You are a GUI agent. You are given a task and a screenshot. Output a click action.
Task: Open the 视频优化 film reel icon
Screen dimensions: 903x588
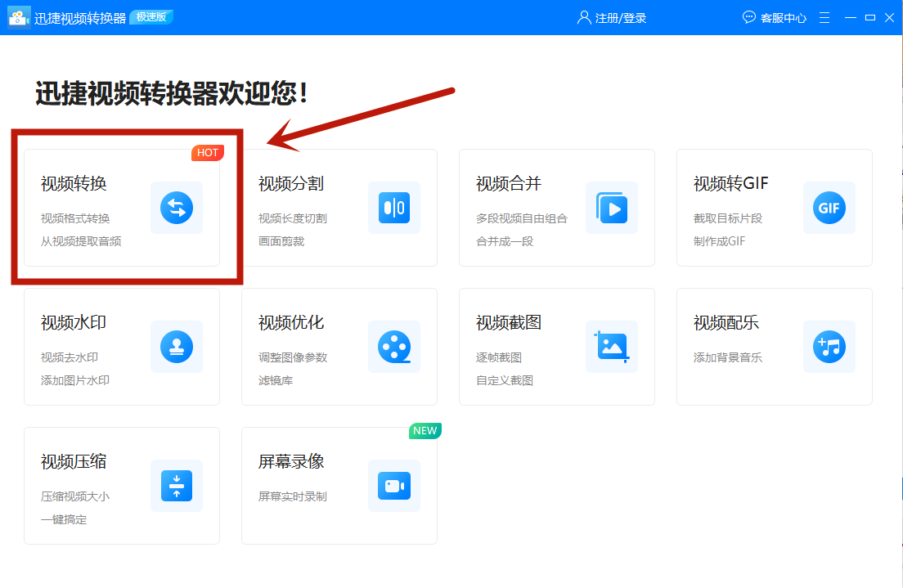click(393, 347)
